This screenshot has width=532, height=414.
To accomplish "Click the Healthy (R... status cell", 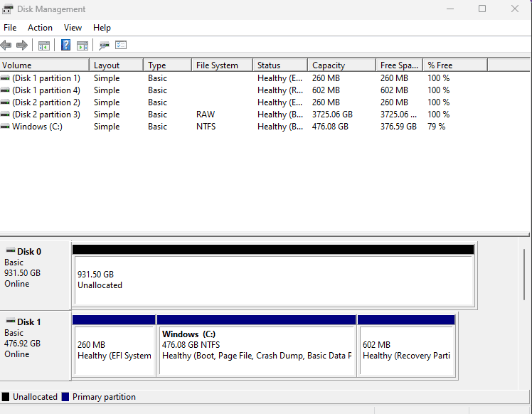I will pos(280,90).
